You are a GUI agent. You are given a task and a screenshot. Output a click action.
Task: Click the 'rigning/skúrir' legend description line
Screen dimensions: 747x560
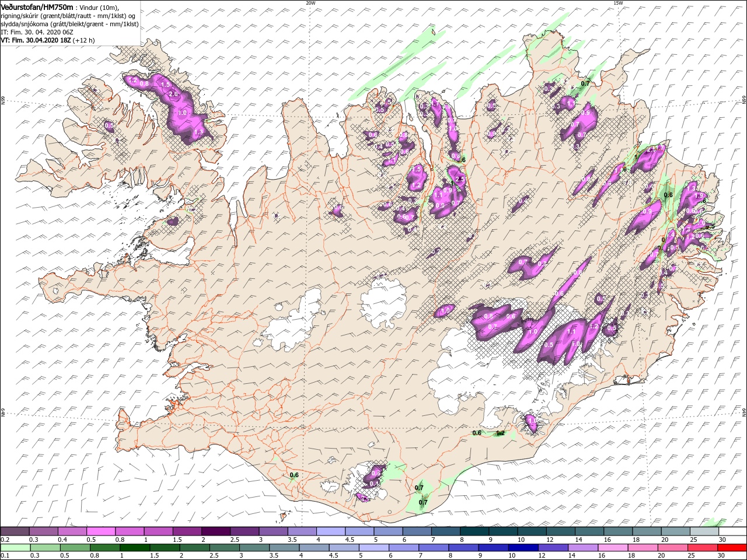[68, 16]
